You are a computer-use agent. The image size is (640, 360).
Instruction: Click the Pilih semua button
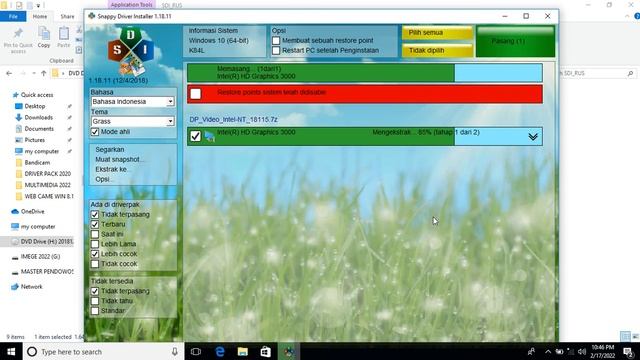[x=437, y=33]
